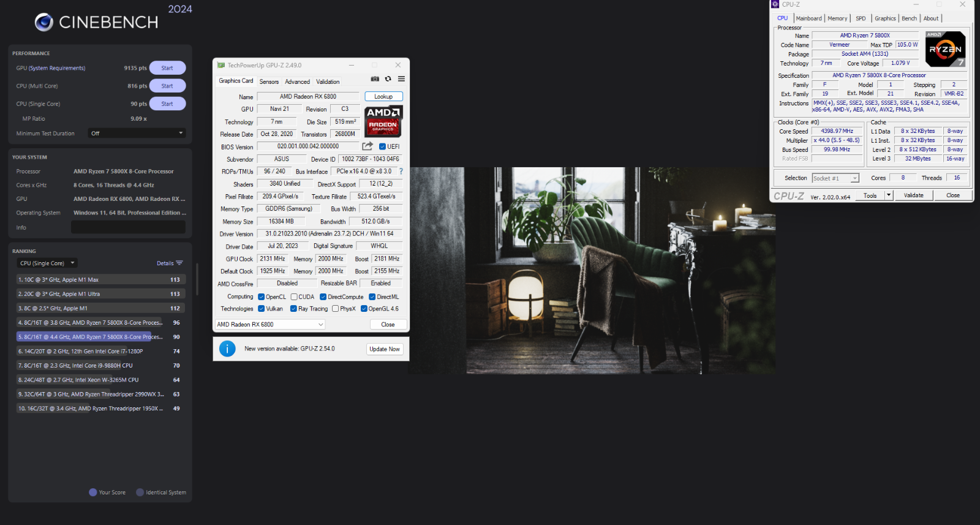The height and width of the screenshot is (525, 980).
Task: Click the Core Speed value 4398.97 MHz
Action: point(837,131)
